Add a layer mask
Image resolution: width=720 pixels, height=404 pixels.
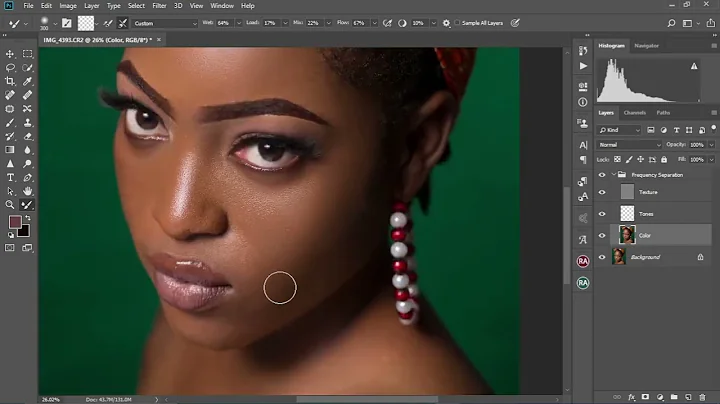[645, 397]
